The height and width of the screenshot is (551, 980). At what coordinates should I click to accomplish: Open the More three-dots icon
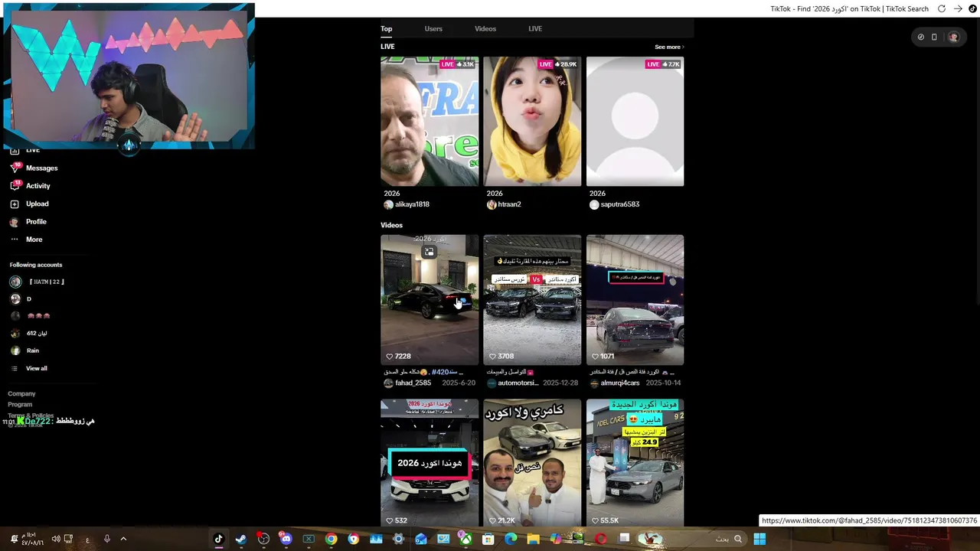pyautogui.click(x=15, y=240)
